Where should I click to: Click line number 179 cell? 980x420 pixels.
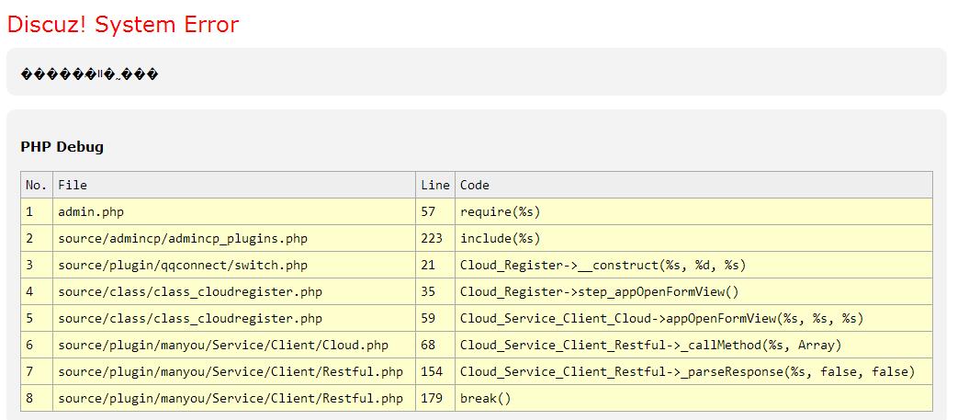tap(432, 398)
